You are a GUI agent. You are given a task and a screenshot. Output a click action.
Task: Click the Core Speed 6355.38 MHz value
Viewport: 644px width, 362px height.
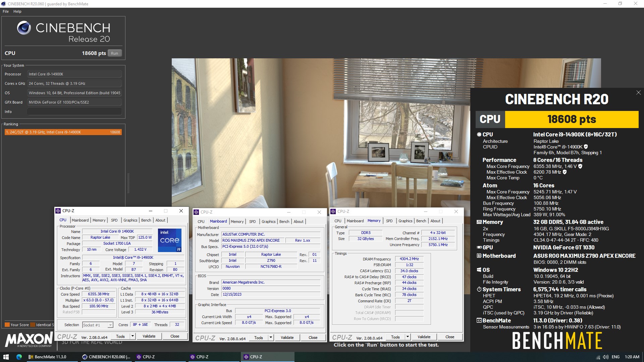click(99, 294)
